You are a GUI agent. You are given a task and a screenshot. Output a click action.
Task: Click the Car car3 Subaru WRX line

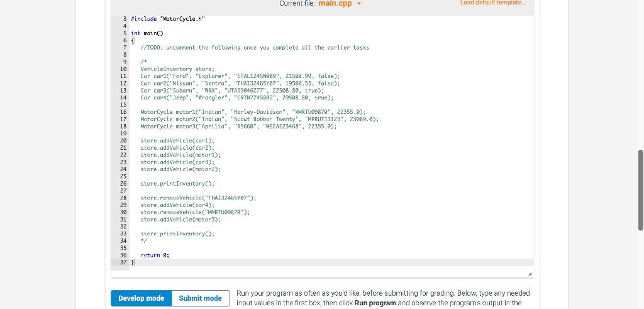click(232, 91)
